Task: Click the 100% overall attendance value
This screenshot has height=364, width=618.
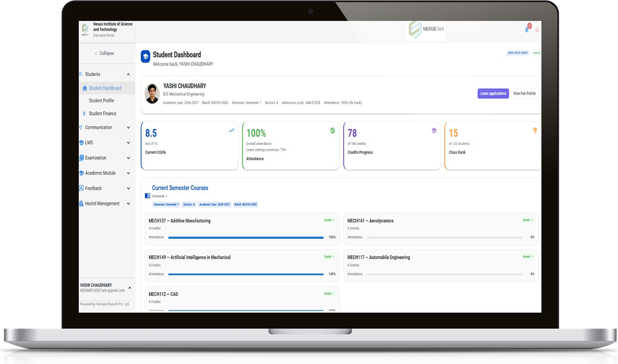Action: 256,133
